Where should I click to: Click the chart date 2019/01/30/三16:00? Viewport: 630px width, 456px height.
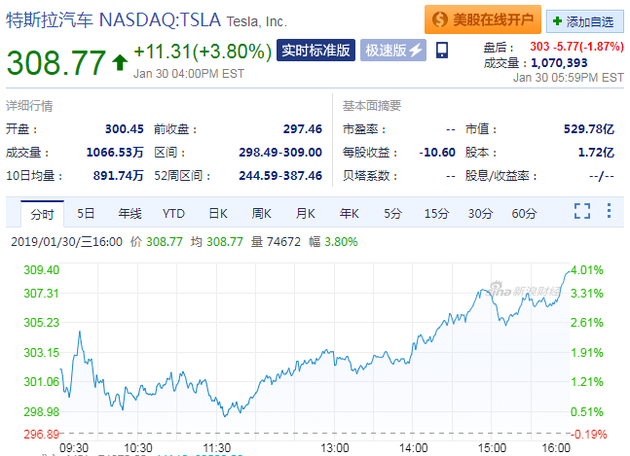click(x=67, y=241)
